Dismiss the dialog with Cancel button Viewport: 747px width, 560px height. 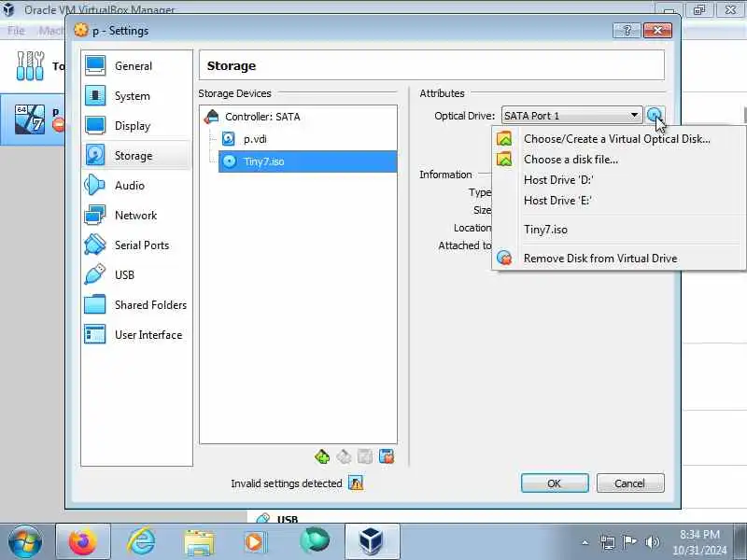[629, 483]
